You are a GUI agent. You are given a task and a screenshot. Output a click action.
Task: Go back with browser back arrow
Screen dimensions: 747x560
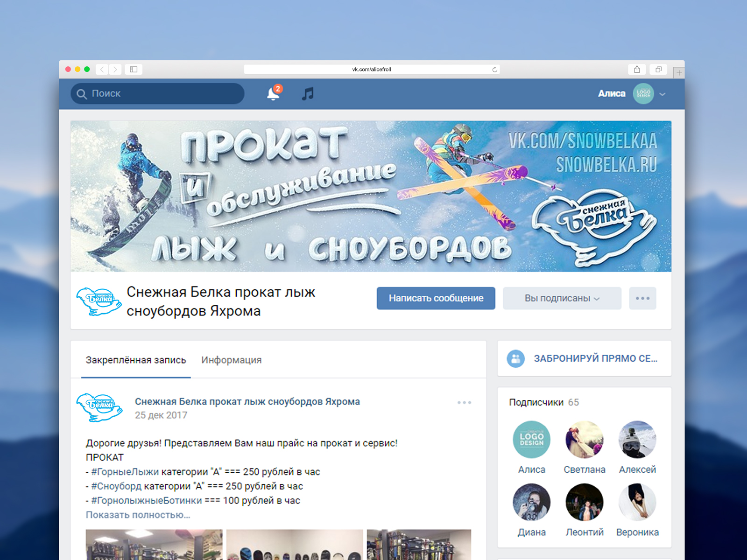coord(102,70)
